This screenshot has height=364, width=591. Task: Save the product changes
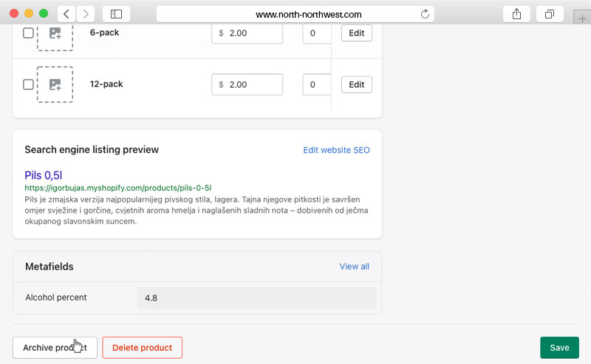pyautogui.click(x=559, y=348)
